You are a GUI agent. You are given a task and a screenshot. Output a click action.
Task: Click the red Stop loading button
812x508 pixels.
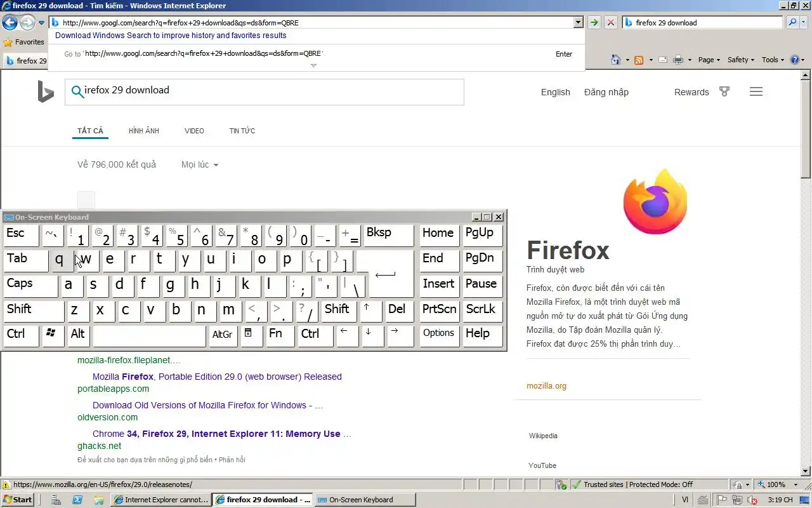[x=610, y=22]
